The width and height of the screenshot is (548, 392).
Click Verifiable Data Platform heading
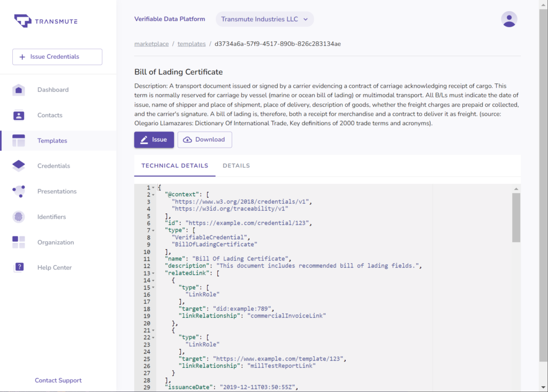170,19
